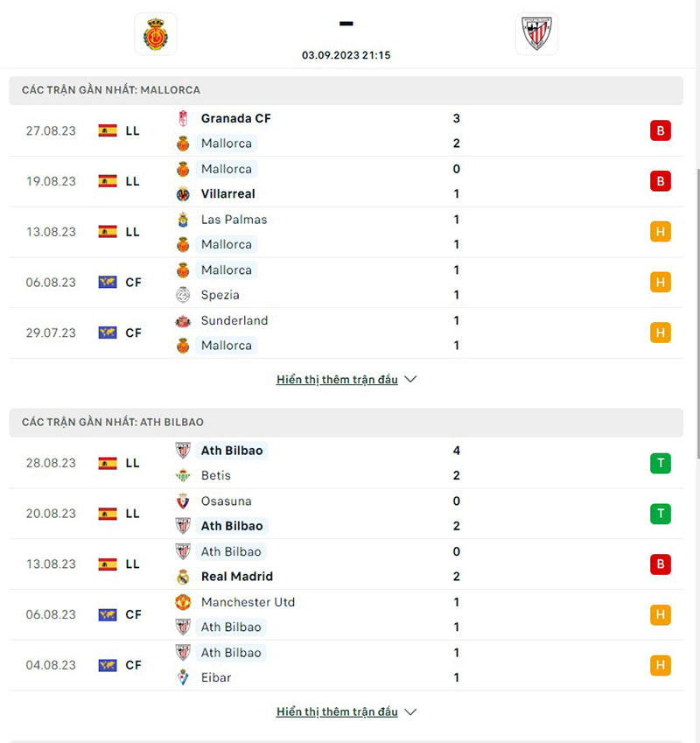Click the Betis team logo
Image resolution: width=700 pixels, height=743 pixels.
(183, 476)
